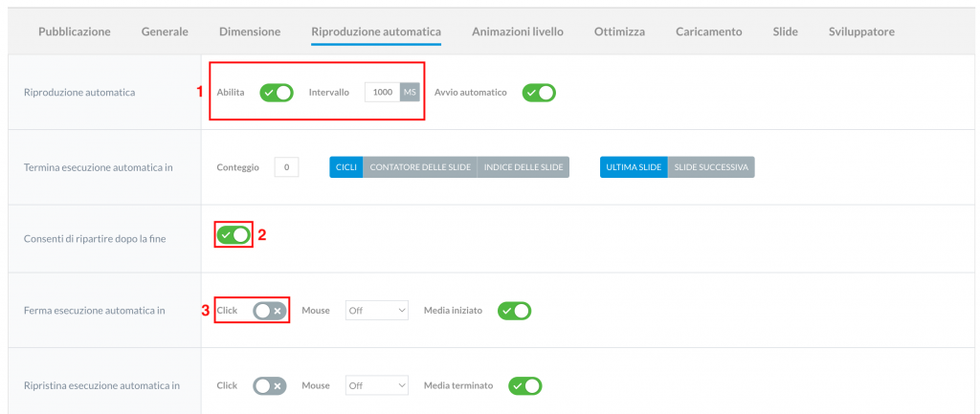Image resolution: width=980 pixels, height=414 pixels.
Task: Toggle Consenti di ripartire dopo la fine
Action: 234,235
